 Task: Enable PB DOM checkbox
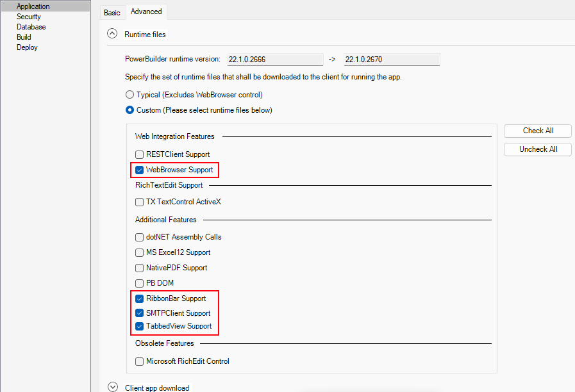(139, 284)
